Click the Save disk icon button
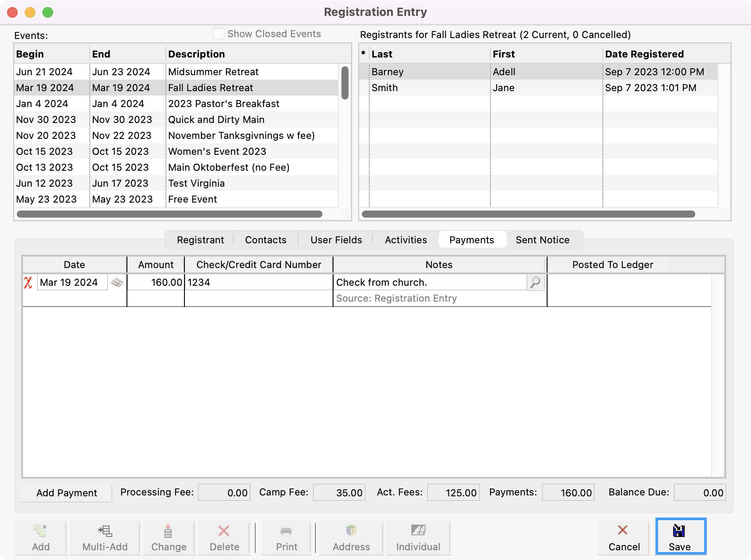The height and width of the screenshot is (560, 751). coord(680,537)
